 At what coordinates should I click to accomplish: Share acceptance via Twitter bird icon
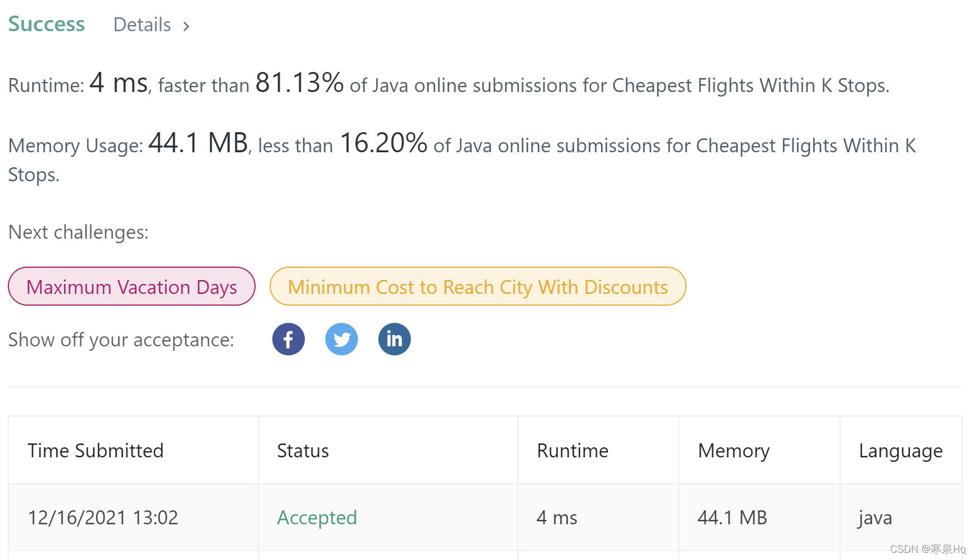point(342,339)
